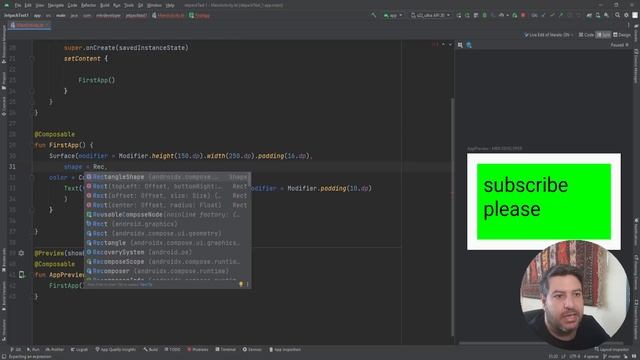Click next highlighted error down arrow in editor
The width and height of the screenshot is (640, 360).
[x=450, y=44]
